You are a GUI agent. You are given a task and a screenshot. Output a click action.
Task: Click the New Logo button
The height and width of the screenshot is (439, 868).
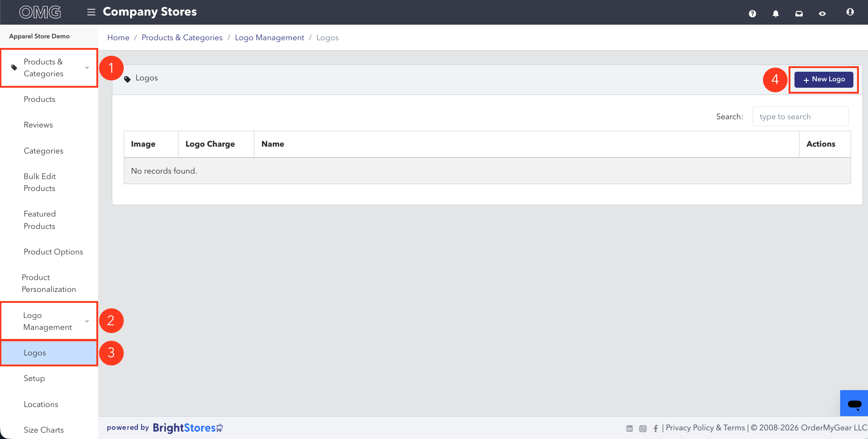(824, 79)
